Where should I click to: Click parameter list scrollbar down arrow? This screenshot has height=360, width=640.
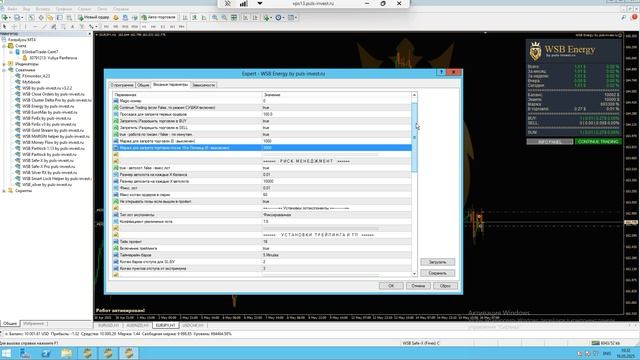[414, 274]
